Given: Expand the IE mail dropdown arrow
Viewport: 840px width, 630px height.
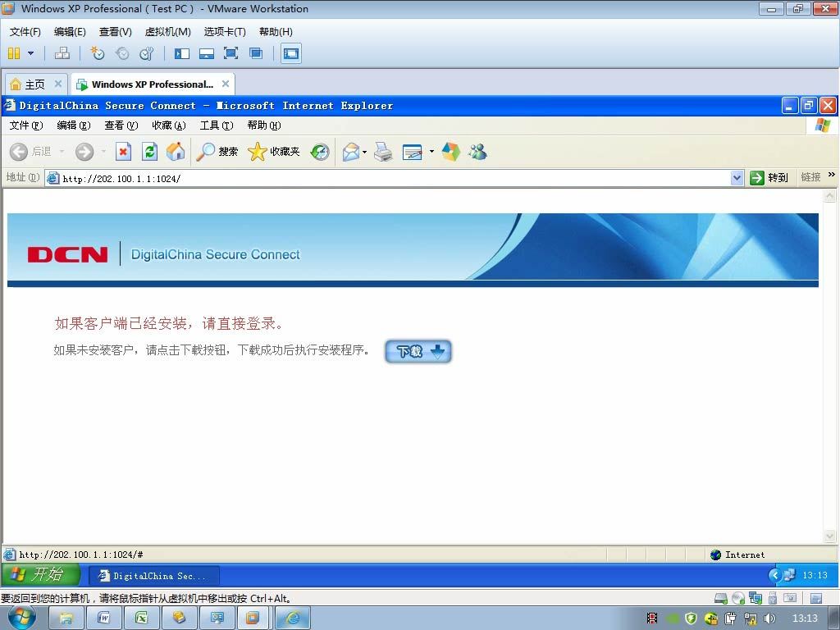Looking at the screenshot, I should pyautogui.click(x=364, y=152).
